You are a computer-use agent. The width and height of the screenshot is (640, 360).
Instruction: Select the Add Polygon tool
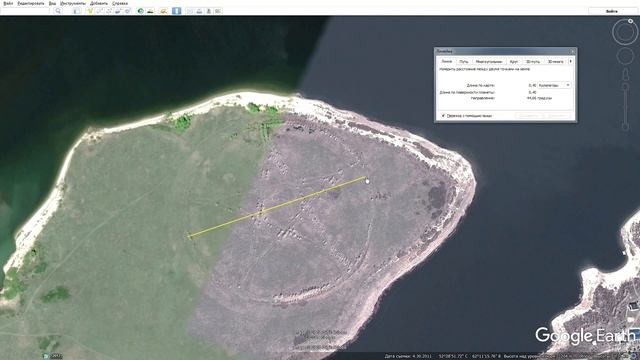pyautogui.click(x=99, y=11)
